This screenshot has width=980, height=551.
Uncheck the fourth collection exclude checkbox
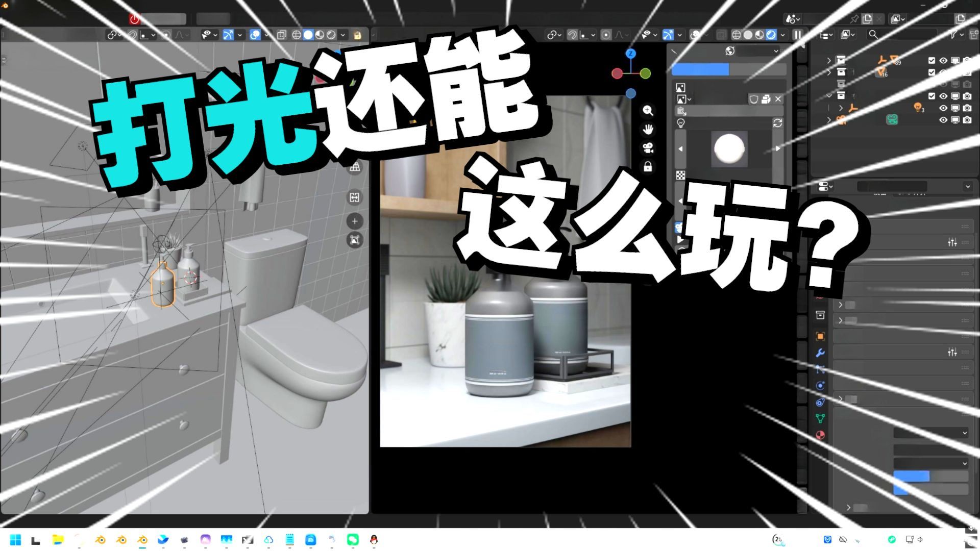tap(932, 95)
